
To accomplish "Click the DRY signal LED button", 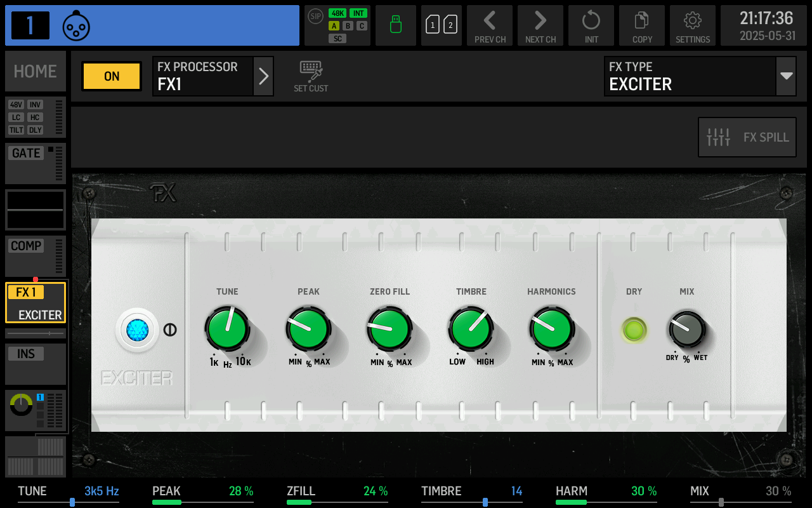I will click(634, 330).
